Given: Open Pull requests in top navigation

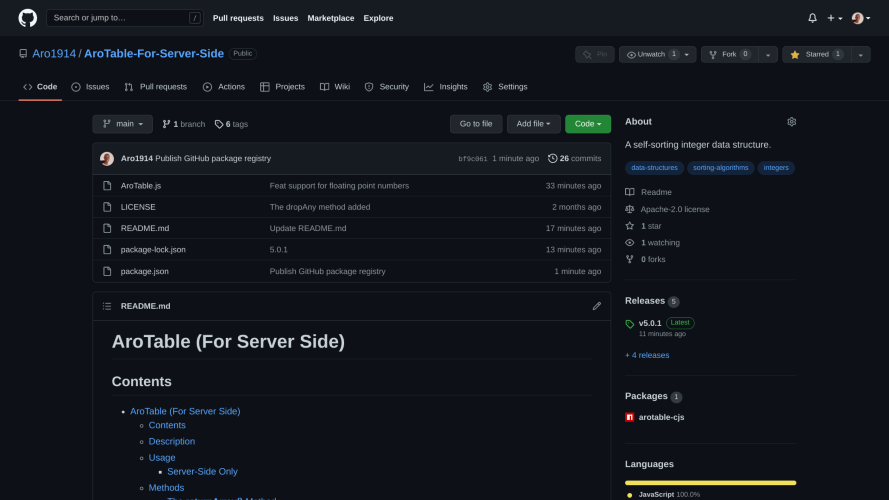Looking at the screenshot, I should pyautogui.click(x=238, y=18).
